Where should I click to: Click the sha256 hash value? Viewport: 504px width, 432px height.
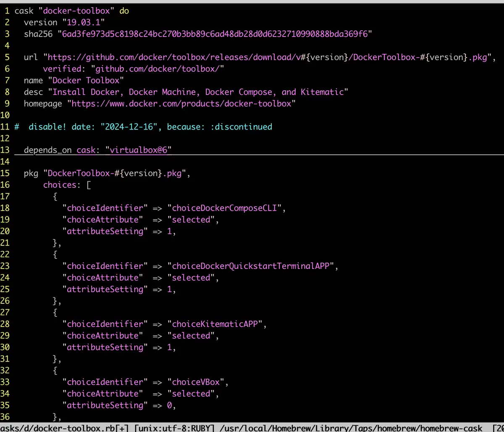coord(215,34)
